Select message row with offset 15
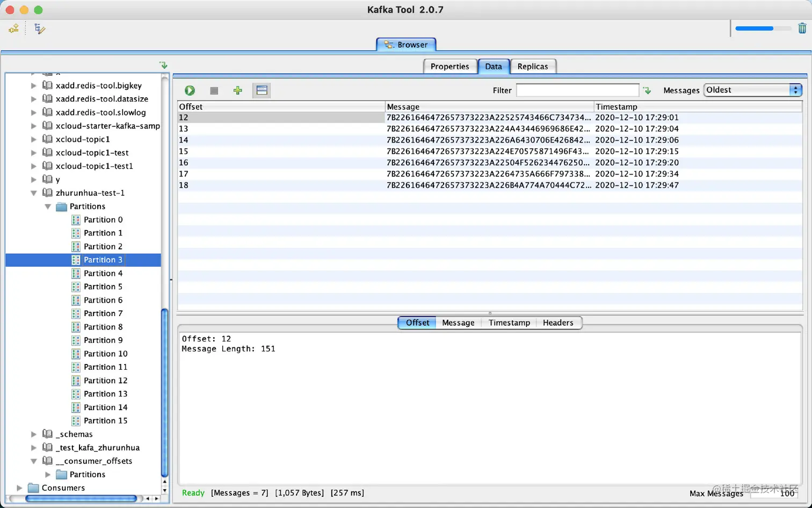 pyautogui.click(x=490, y=151)
